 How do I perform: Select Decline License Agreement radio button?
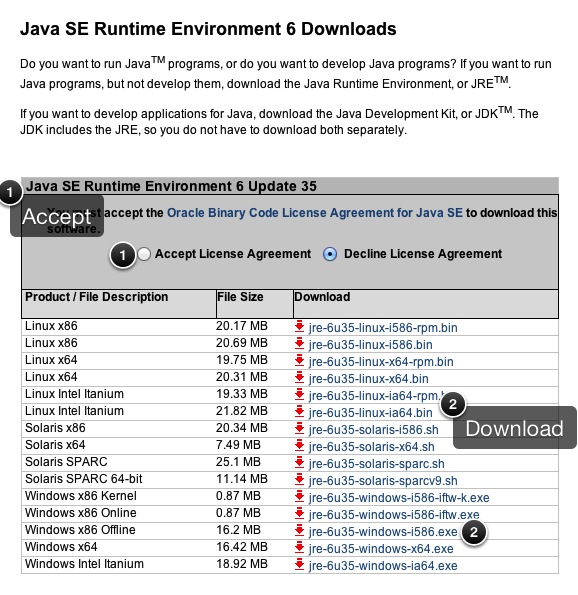tap(329, 254)
